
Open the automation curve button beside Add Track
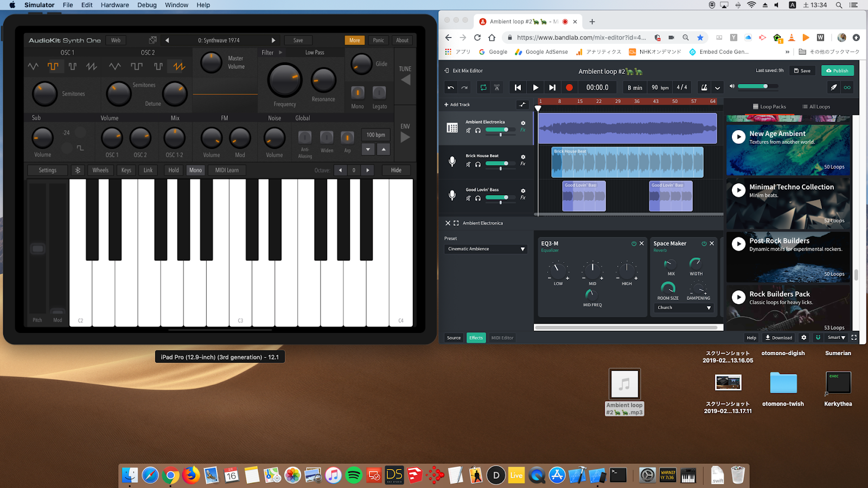click(523, 105)
